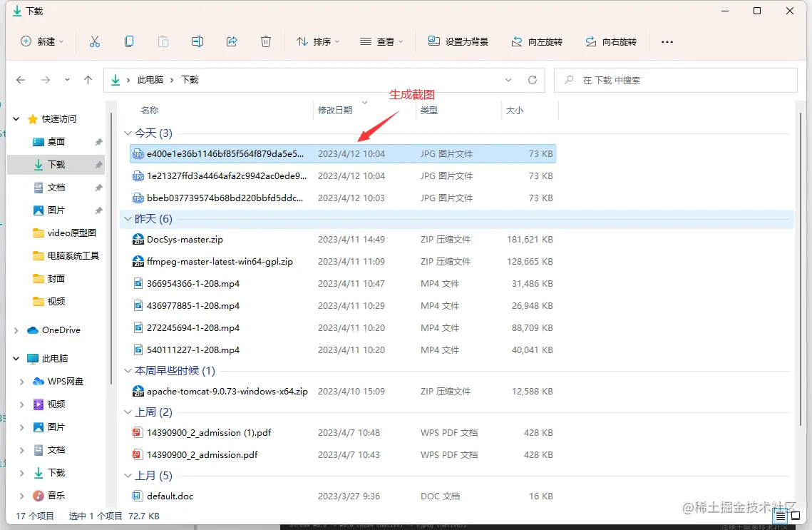Sort by 大小 column header
The height and width of the screenshot is (530, 812).
click(x=514, y=110)
